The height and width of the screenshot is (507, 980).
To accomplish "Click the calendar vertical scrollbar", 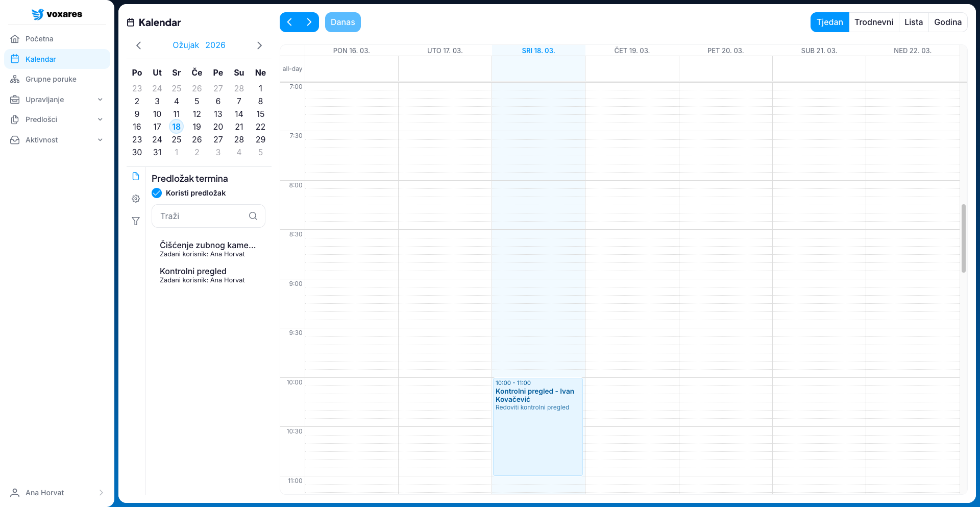I will point(963,238).
